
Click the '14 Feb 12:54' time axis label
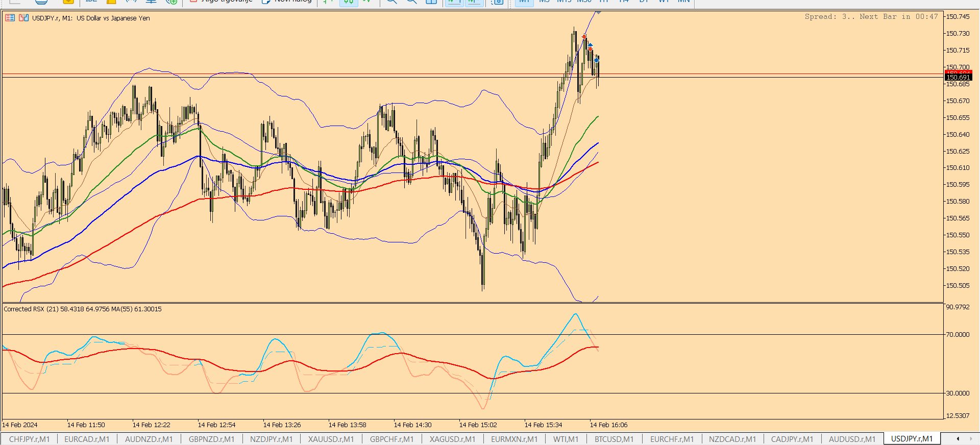tap(217, 425)
